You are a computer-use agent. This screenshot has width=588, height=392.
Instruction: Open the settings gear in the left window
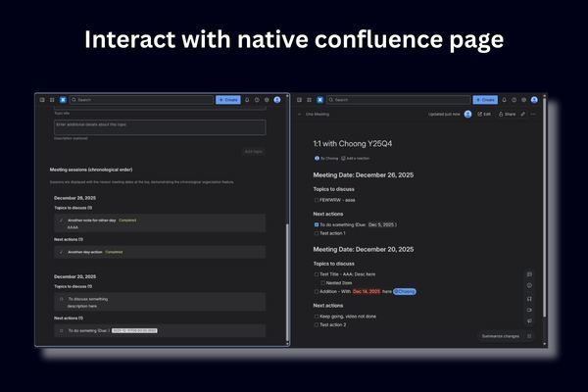(267, 100)
